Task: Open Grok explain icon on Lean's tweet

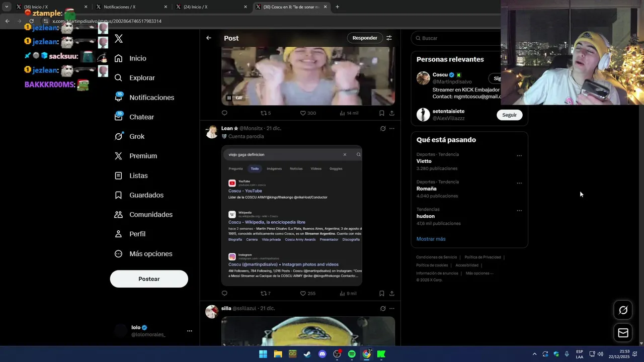Action: coord(383,129)
